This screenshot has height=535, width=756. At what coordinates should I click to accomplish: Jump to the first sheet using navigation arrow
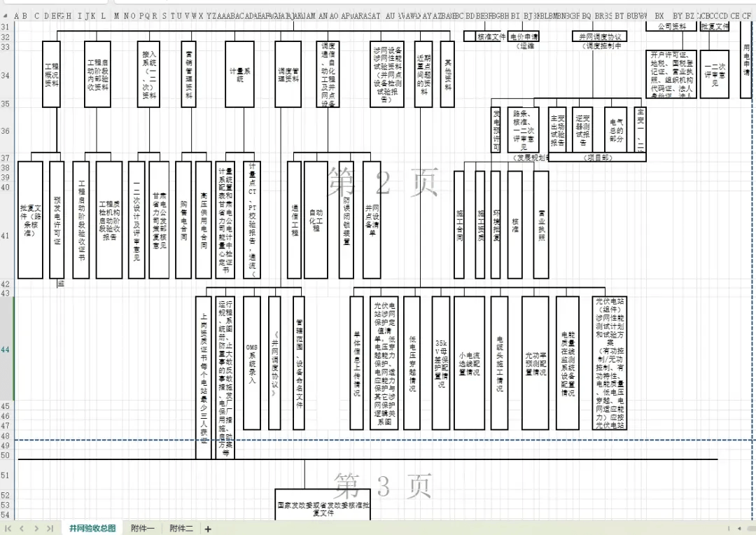pyautogui.click(x=8, y=529)
